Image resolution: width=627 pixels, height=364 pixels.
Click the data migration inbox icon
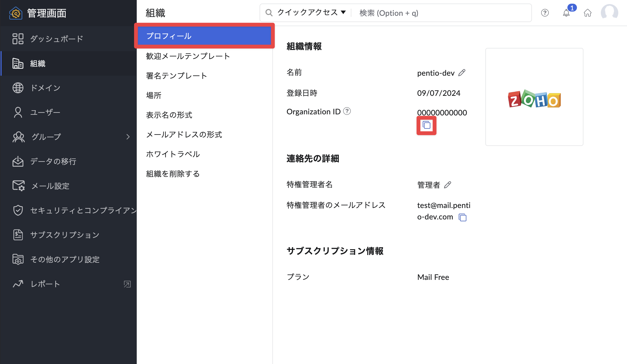(18, 161)
